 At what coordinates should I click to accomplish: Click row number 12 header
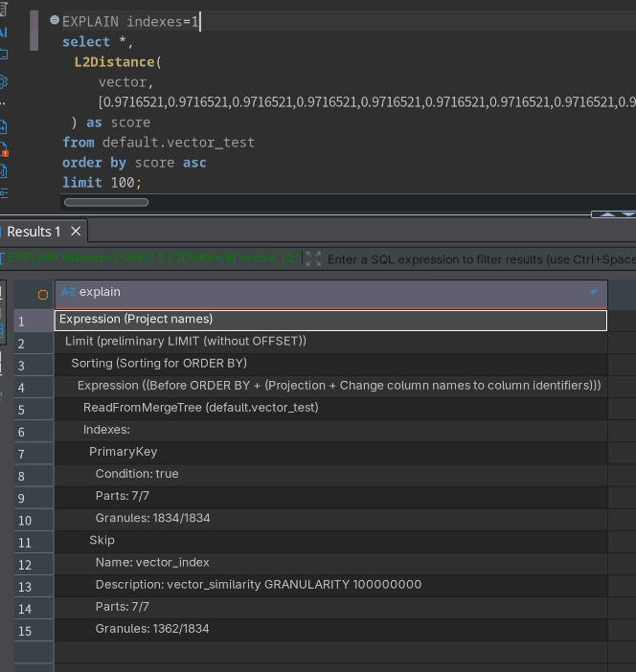(x=25, y=563)
